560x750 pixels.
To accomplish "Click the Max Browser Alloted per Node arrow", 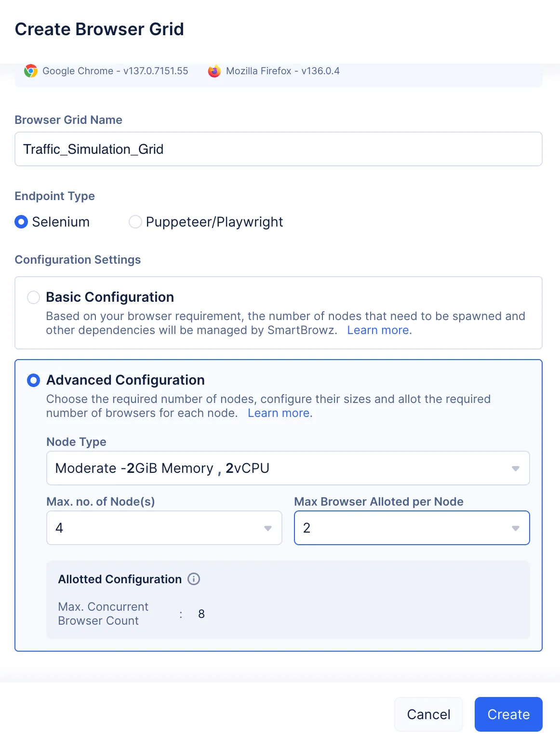I will [x=515, y=528].
